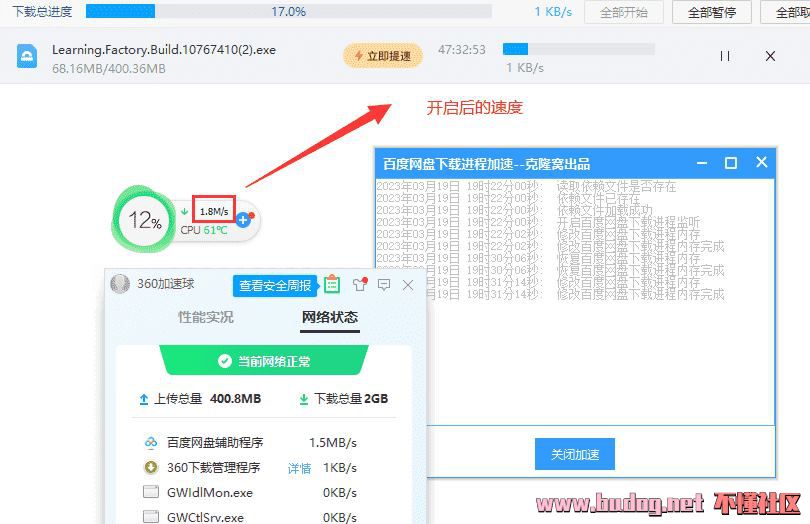
Task: Click the GWCtlSrv.exe file icon
Action: 150,516
